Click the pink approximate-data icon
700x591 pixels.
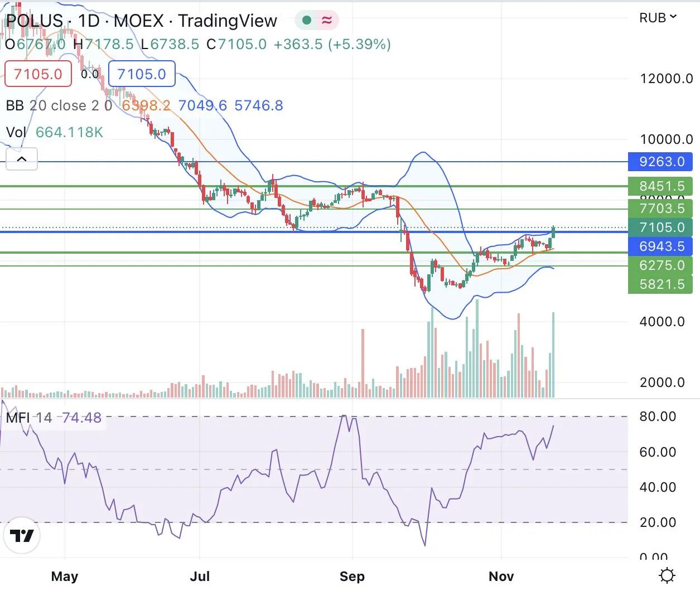[327, 21]
